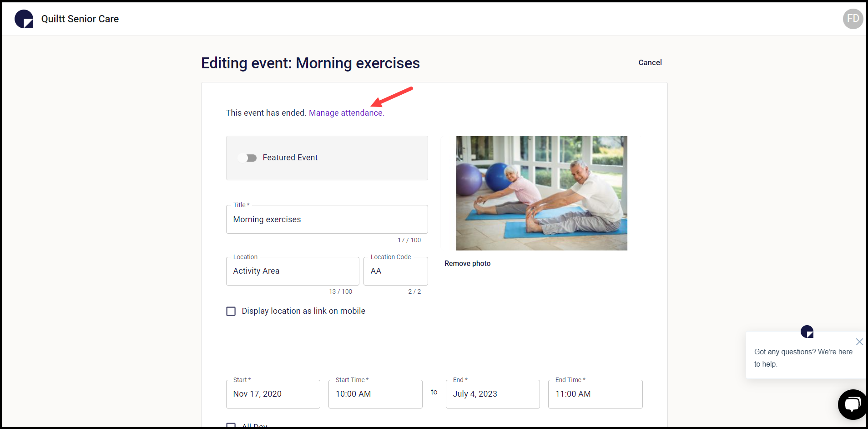
Task: Click the Title input field
Action: [x=327, y=219]
